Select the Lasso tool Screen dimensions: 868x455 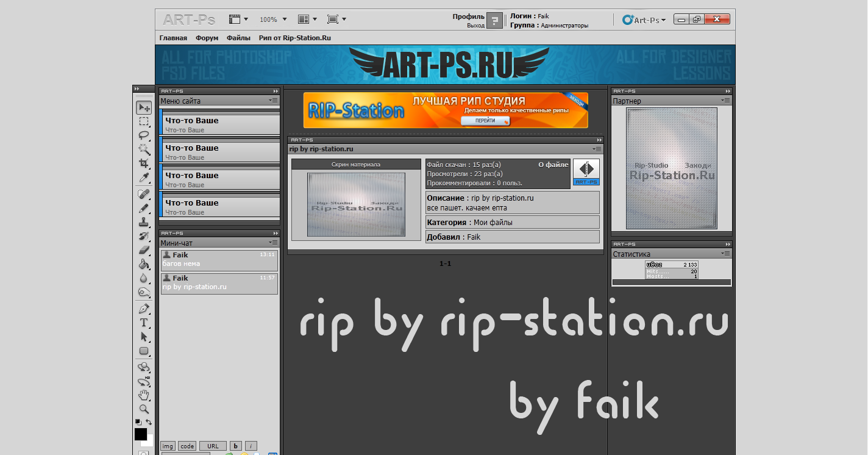(x=144, y=135)
